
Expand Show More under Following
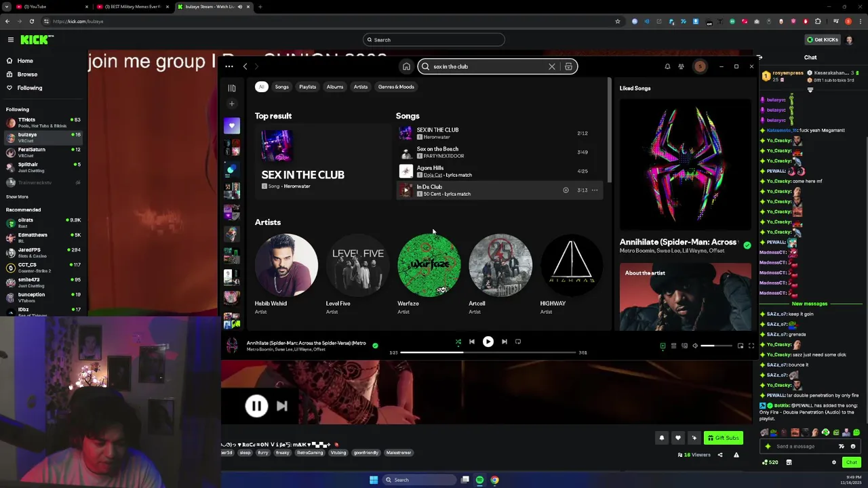[x=17, y=197]
